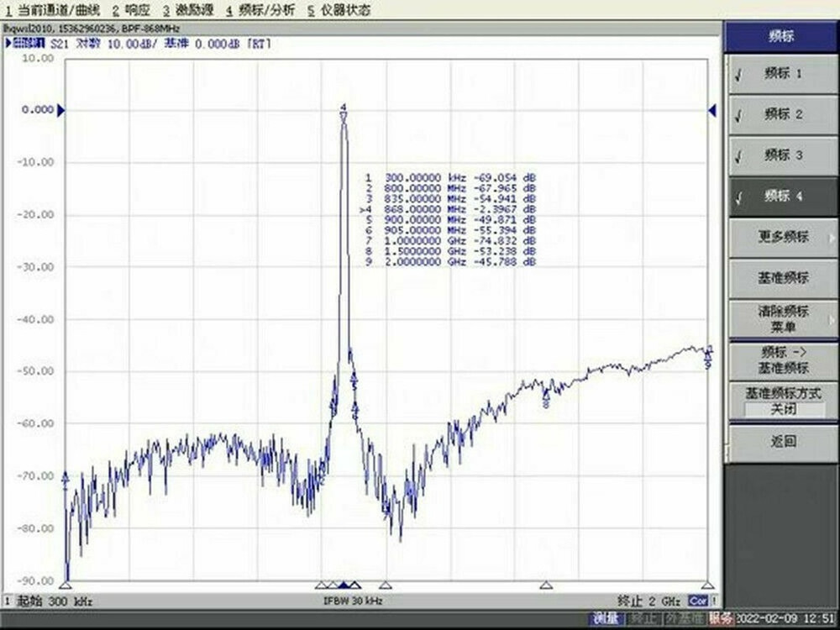Image resolution: width=840 pixels, height=630 pixels.
Task: Expand 清除频标菜单 submenu
Action: click(781, 318)
